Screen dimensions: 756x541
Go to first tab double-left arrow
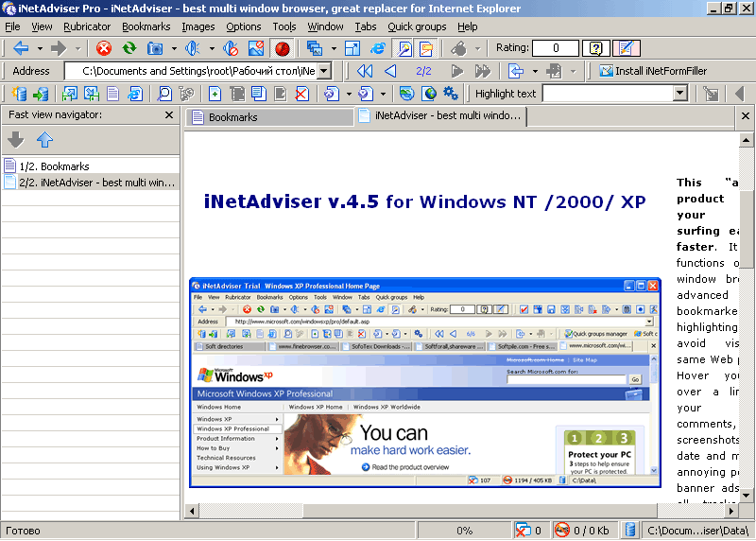point(365,72)
